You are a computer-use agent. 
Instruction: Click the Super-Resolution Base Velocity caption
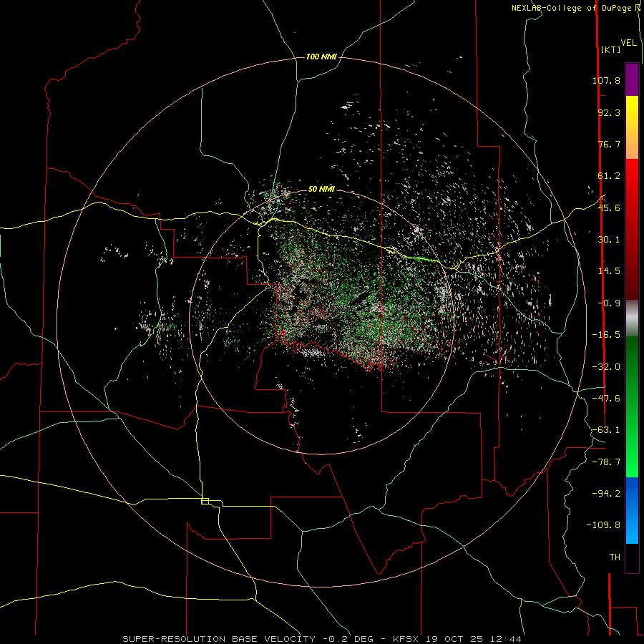click(322, 639)
